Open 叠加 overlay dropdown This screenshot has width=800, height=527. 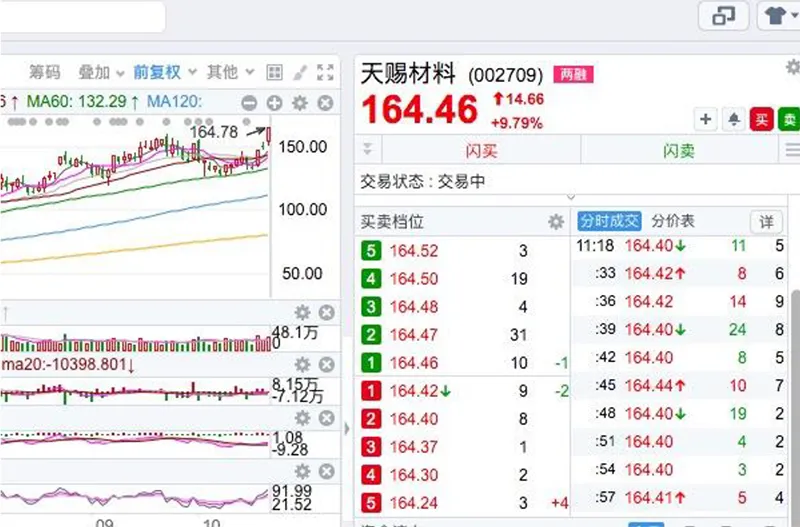coord(101,72)
